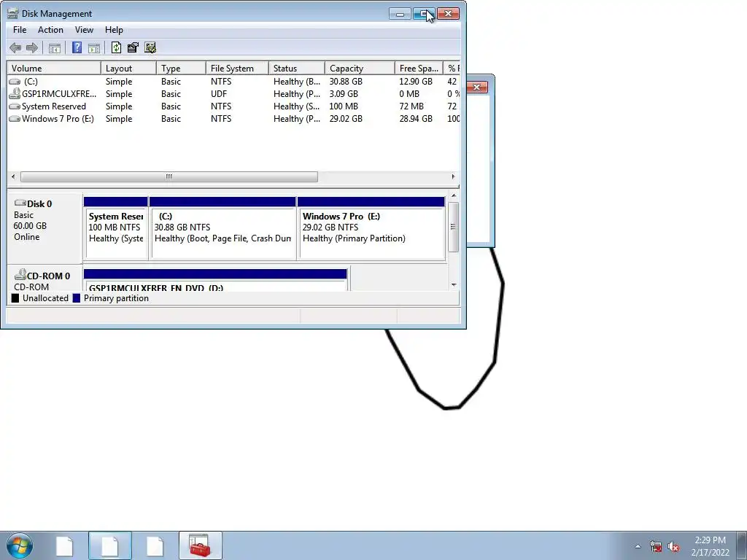
Task: Click the third blank document taskbar icon
Action: (155, 546)
